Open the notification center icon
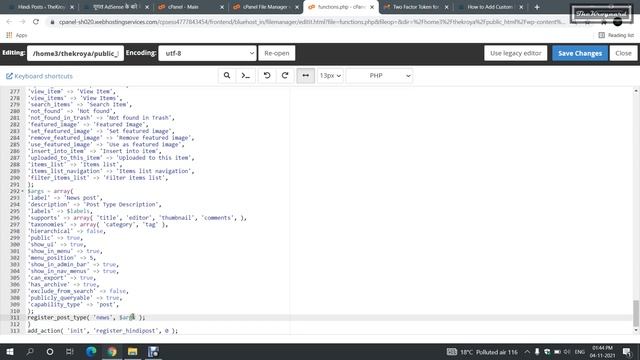The image size is (640, 360). click(627, 352)
